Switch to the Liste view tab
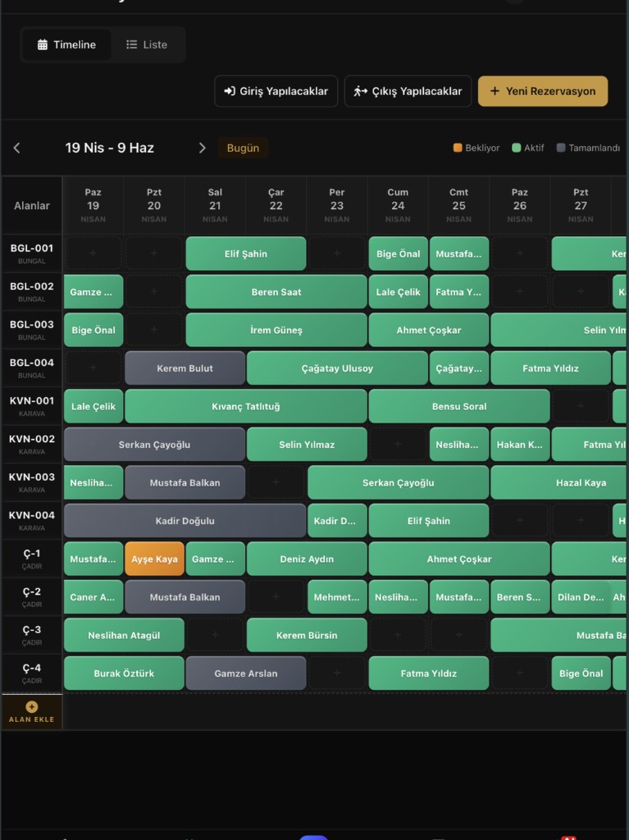The width and height of the screenshot is (629, 840). pos(147,44)
